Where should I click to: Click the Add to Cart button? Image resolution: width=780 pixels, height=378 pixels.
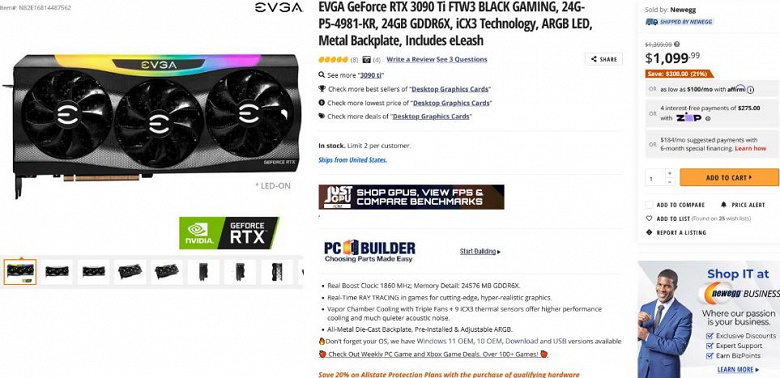pyautogui.click(x=729, y=178)
